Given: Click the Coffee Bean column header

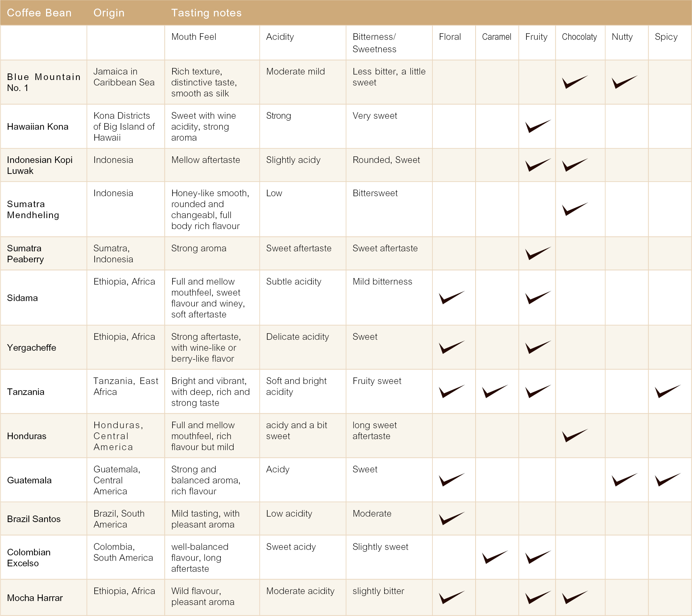Looking at the screenshot, I should (39, 13).
